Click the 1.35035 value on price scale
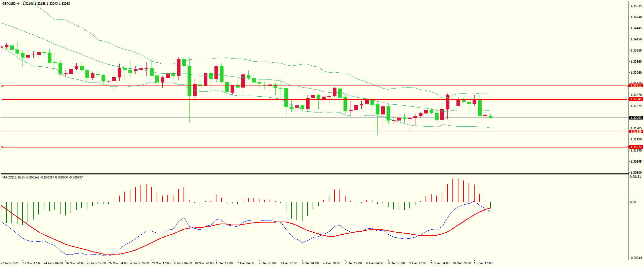 [x=637, y=6]
